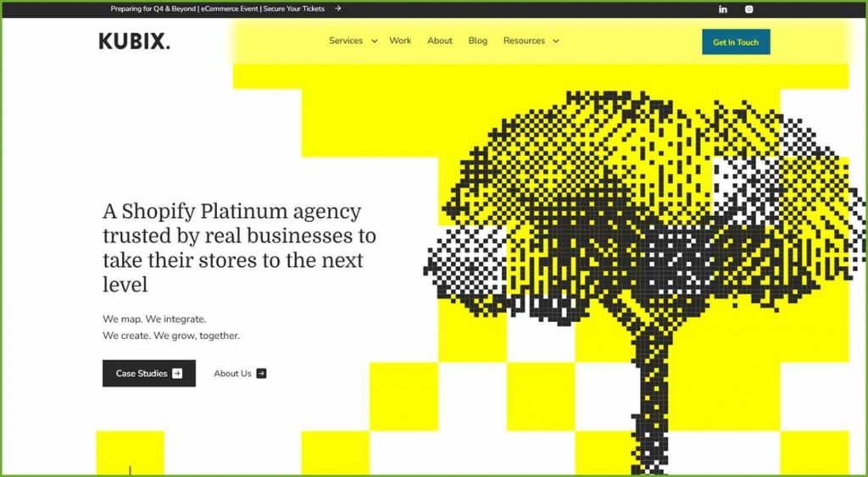868x477 pixels.
Task: Click the KUBIX logo
Action: (x=135, y=42)
